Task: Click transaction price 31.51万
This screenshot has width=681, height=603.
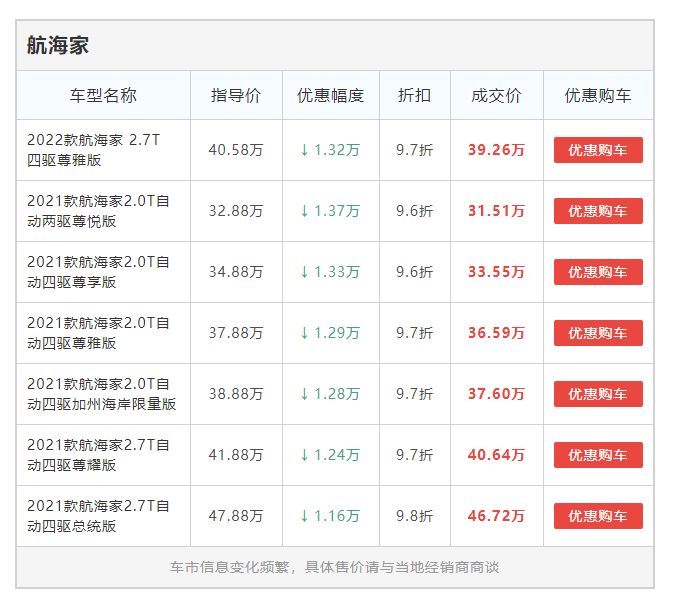Action: pyautogui.click(x=496, y=211)
